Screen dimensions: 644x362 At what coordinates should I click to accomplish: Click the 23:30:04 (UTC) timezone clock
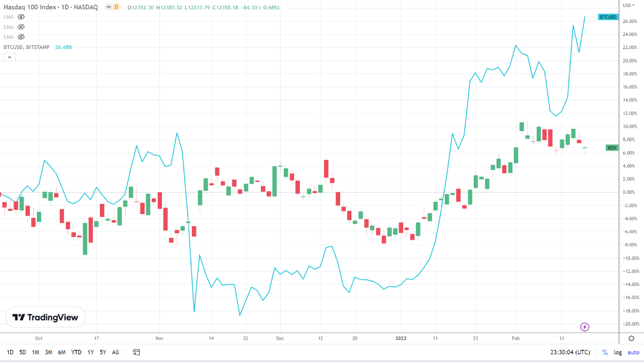570,352
